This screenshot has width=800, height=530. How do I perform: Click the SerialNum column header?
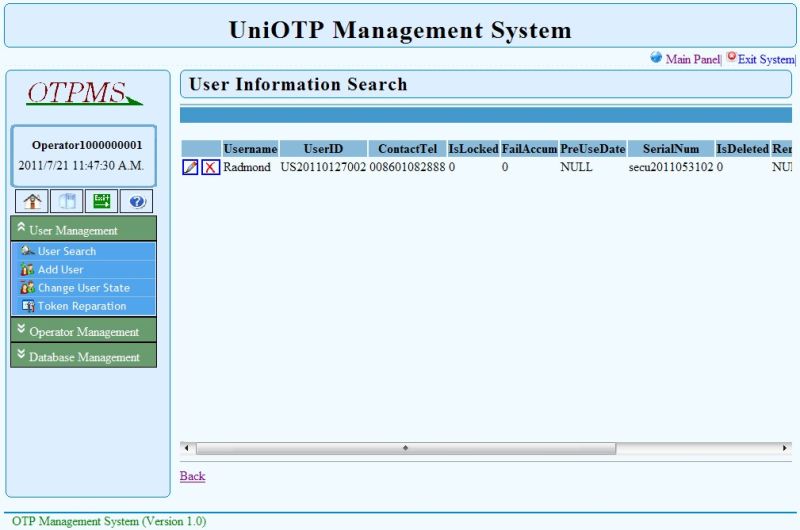click(x=671, y=149)
